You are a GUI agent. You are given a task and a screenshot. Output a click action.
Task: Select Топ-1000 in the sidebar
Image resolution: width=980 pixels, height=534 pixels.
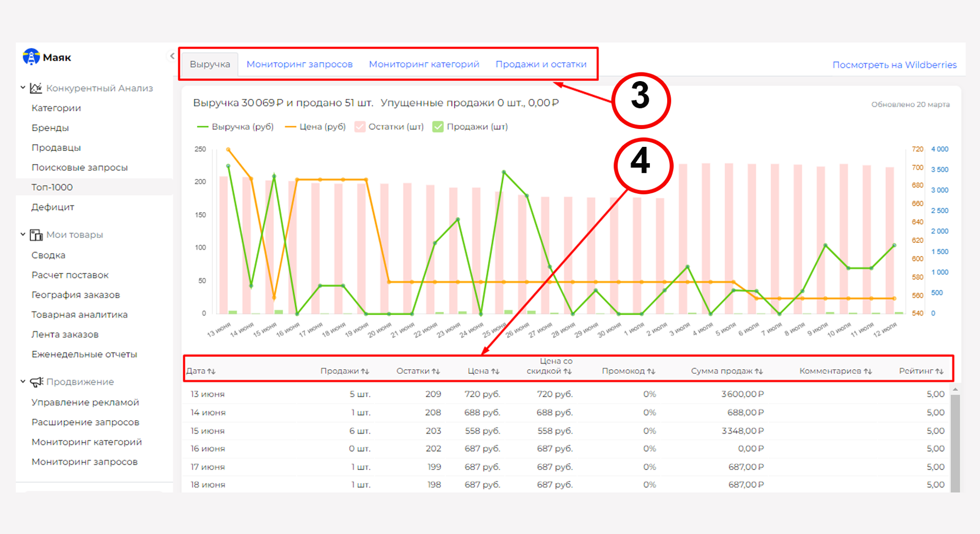52,187
